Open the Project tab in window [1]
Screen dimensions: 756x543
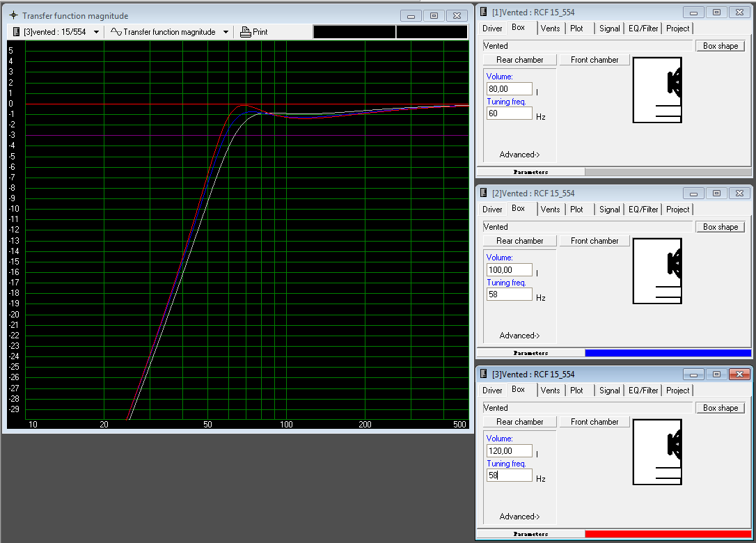677,29
